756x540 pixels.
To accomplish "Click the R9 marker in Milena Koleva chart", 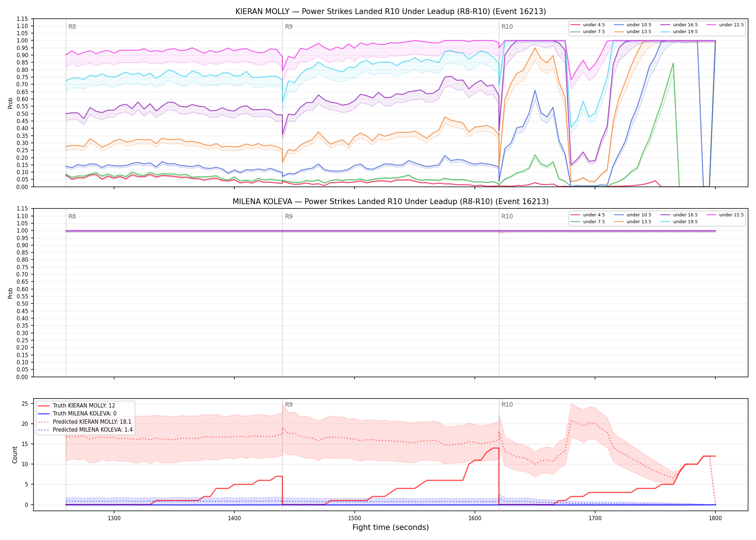I will [289, 216].
